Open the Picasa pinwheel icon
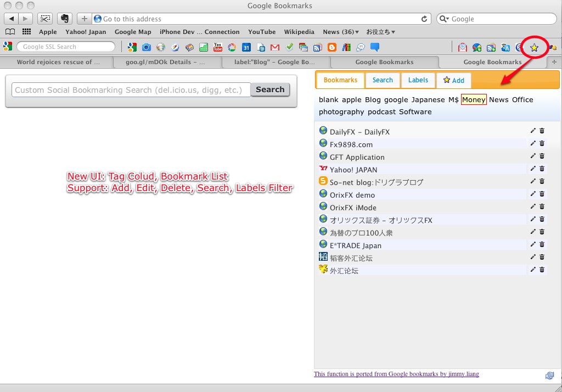The width and height of the screenshot is (562, 392). pos(232,47)
